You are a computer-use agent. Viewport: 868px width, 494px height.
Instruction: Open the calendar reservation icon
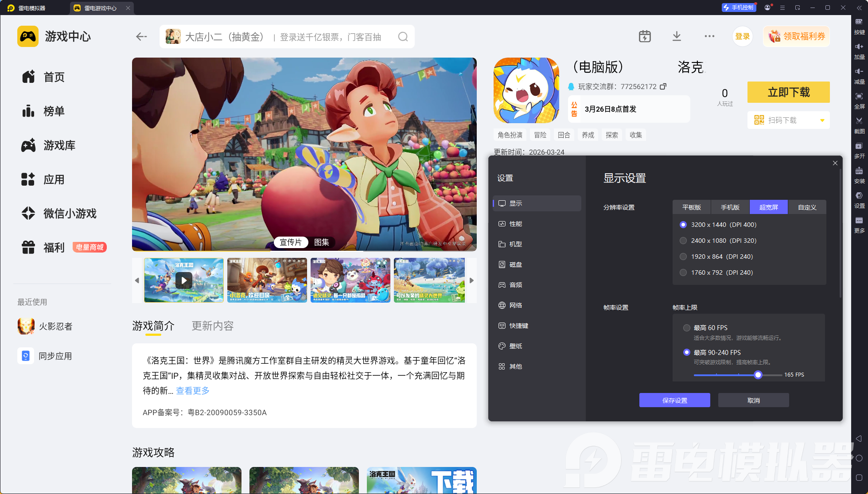(x=645, y=36)
